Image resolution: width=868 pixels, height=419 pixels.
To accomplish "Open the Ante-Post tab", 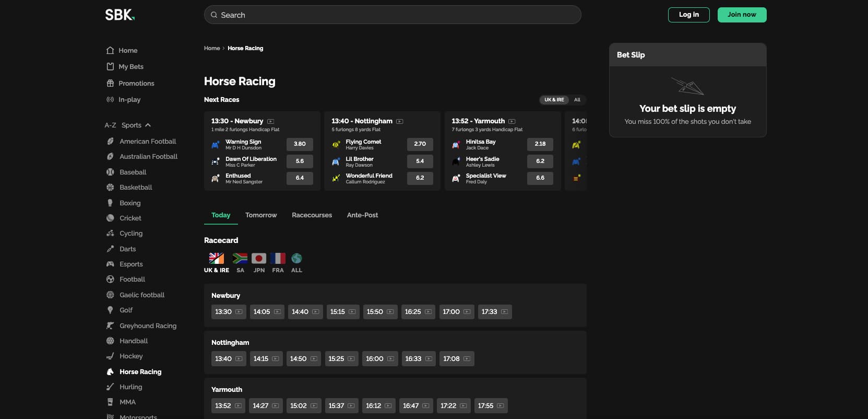I will (362, 215).
